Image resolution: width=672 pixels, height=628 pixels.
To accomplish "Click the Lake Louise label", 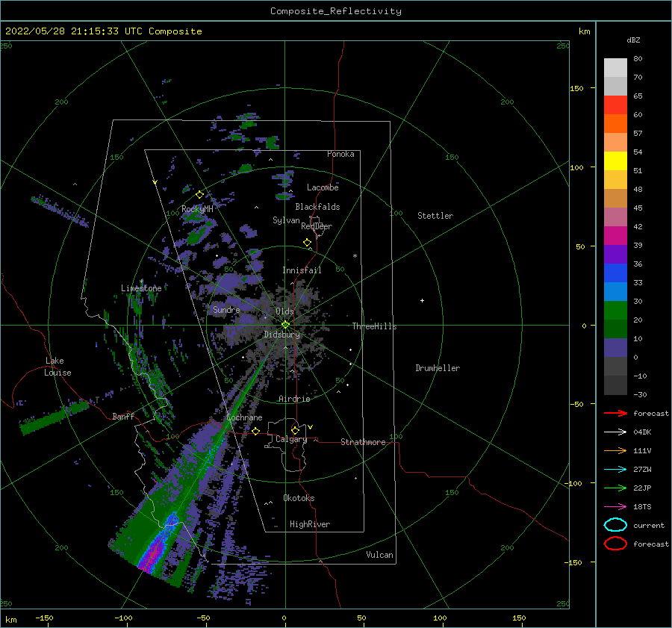I will [57, 367].
